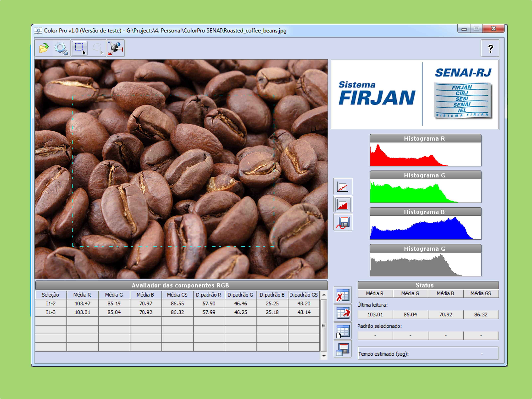Select the I1-2 row in the table

point(51,304)
